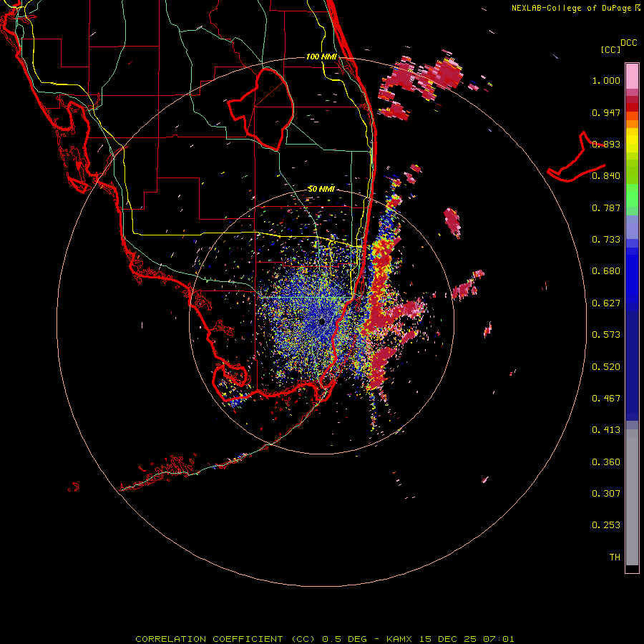Click the CORRELATION COEFFICIENT (CC) title text
The height and width of the screenshot is (644, 644).
pyautogui.click(x=225, y=639)
